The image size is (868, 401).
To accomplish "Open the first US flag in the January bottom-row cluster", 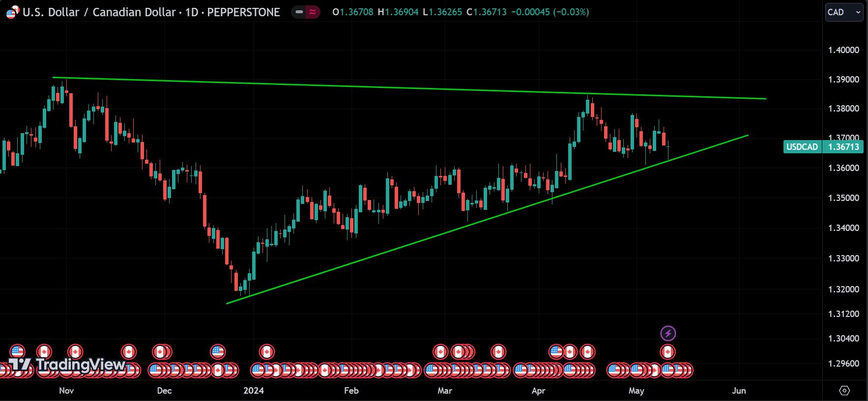I will (258, 370).
